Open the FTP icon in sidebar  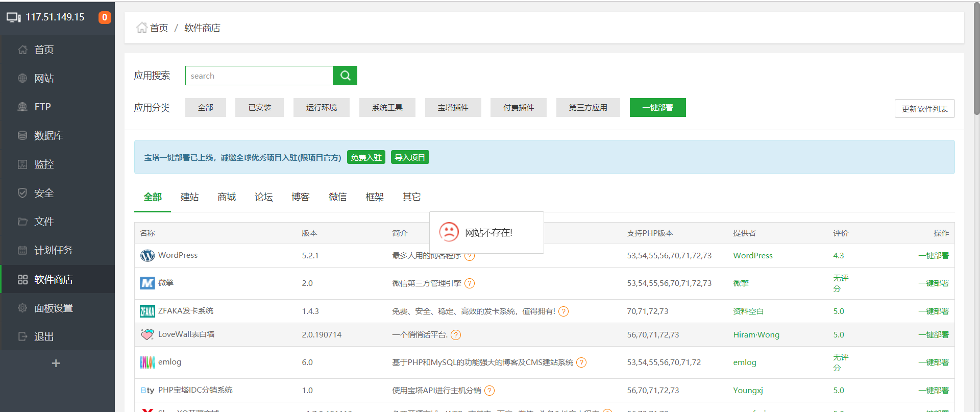[22, 107]
